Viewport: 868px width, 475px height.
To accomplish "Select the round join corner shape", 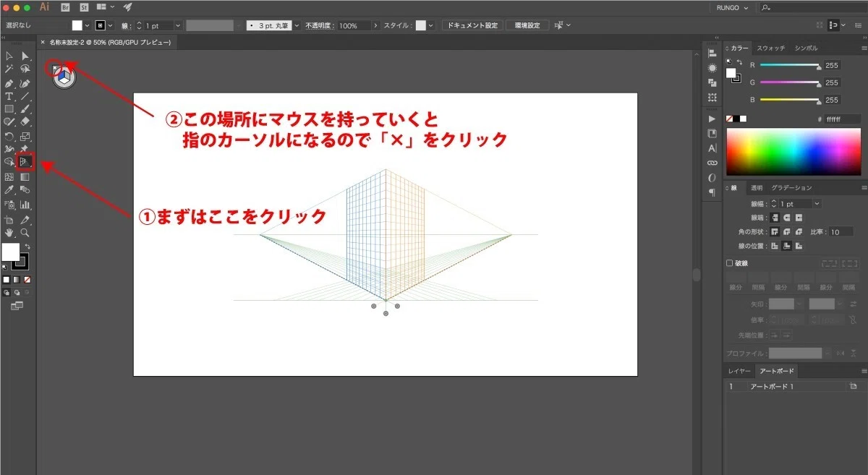I will tap(787, 232).
